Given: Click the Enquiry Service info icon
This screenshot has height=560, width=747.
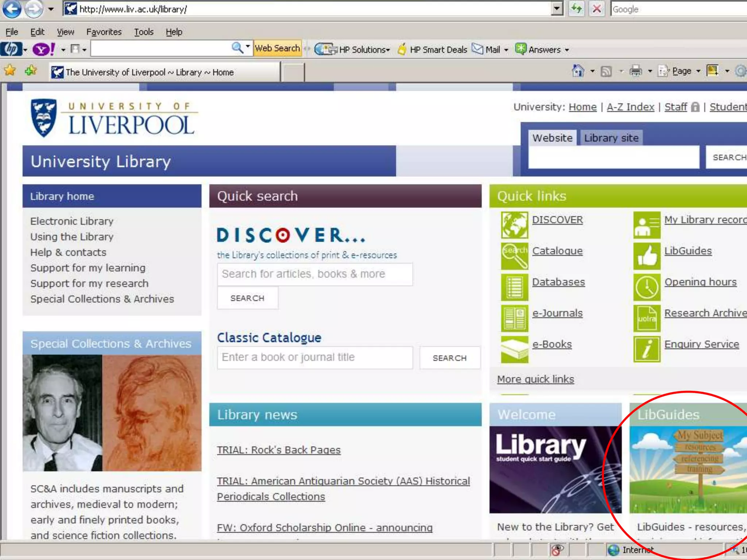Looking at the screenshot, I should [x=647, y=349].
